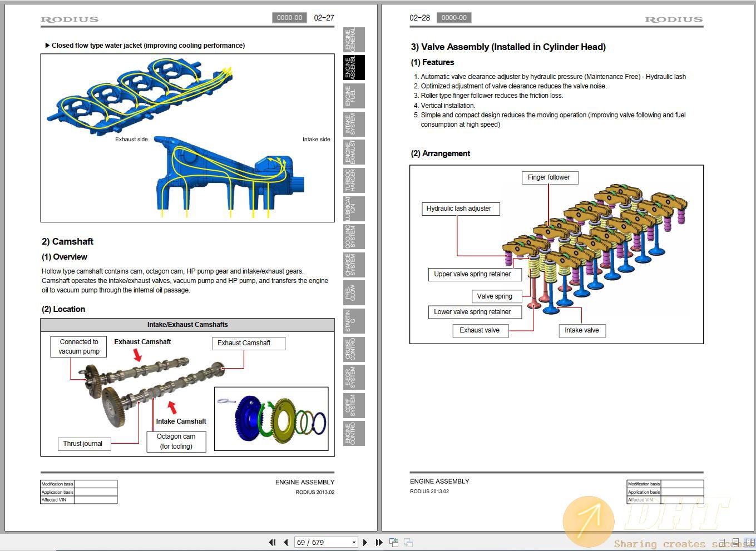Open the ENGINE GENERAL section tab
The width and height of the screenshot is (756, 551).
point(354,39)
